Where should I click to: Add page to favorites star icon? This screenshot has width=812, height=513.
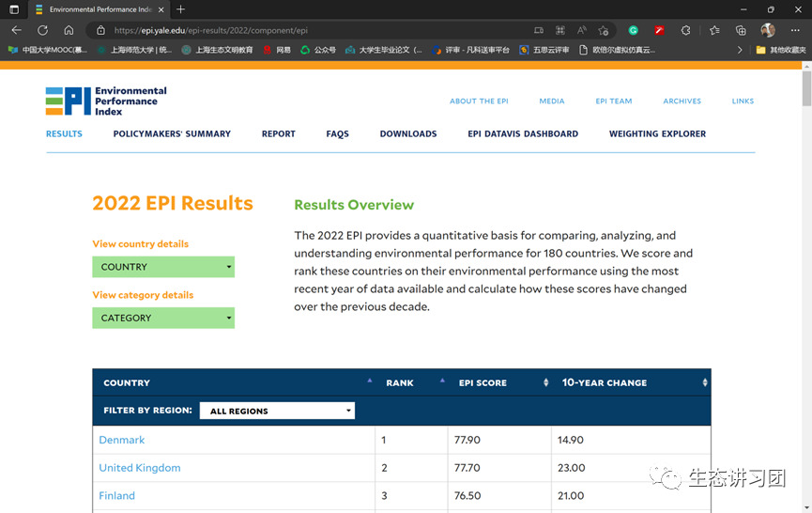[x=603, y=31]
